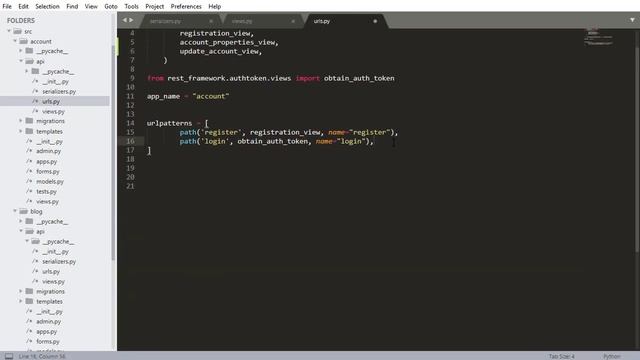Open tests.py in account folder
Viewport: 640px width, 360px height.
47,191
